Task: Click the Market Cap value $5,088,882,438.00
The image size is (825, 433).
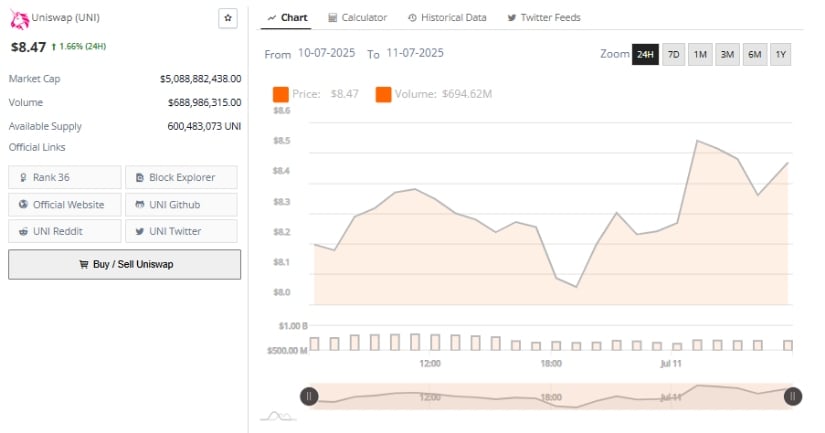Action: 200,79
